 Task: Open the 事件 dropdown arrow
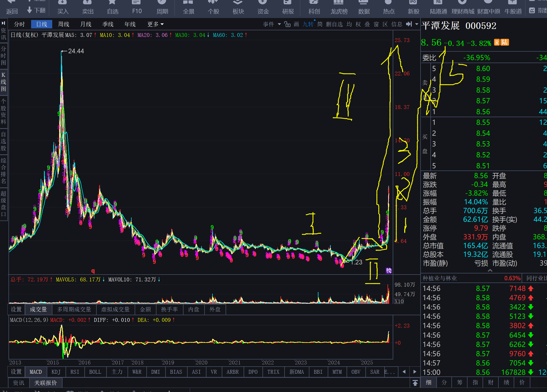279,24
